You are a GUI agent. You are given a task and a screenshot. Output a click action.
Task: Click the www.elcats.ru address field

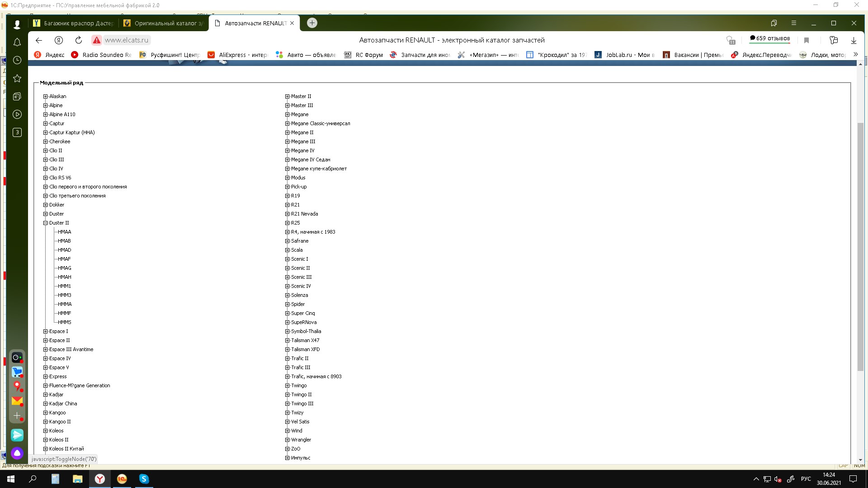tap(127, 40)
